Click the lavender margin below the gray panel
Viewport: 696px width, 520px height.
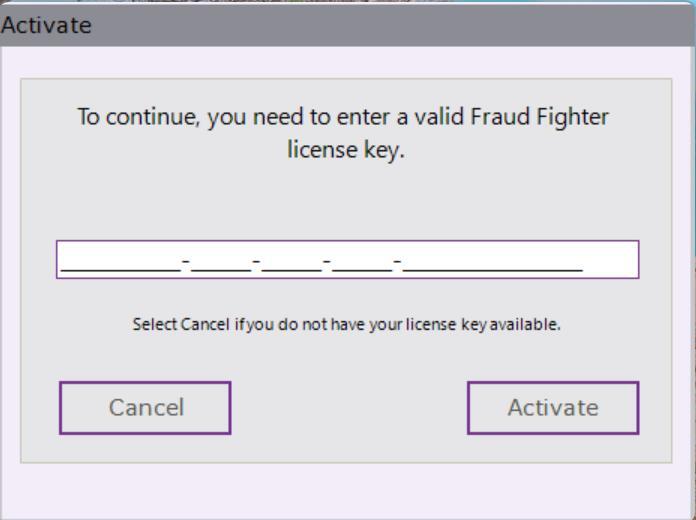[x=346, y=490]
